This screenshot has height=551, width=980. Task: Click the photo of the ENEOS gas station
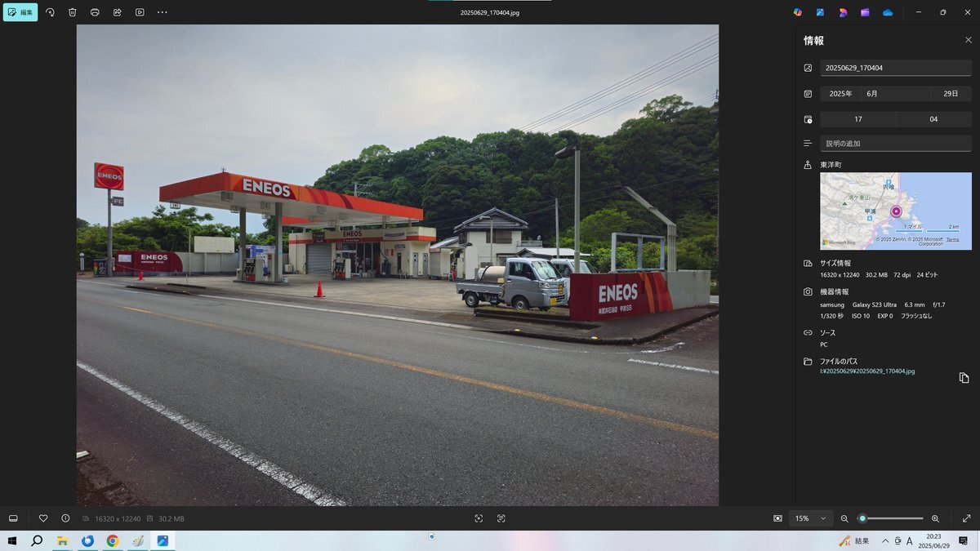(398, 265)
